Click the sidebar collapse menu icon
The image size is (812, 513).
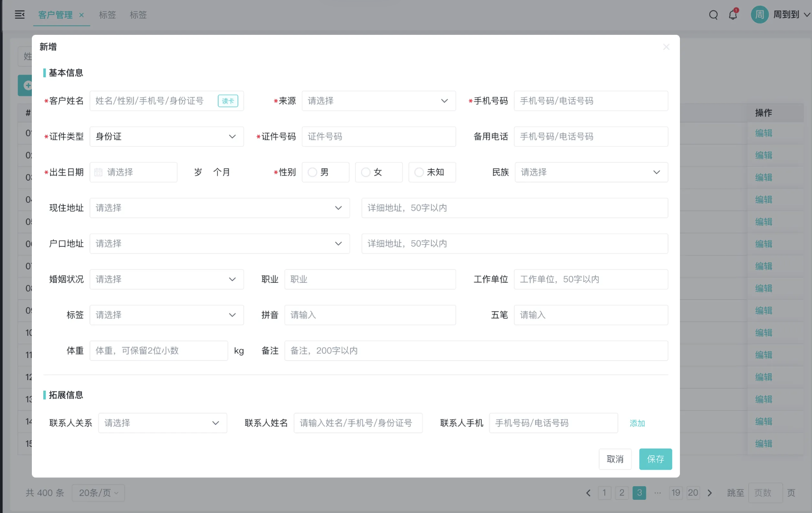click(x=20, y=14)
